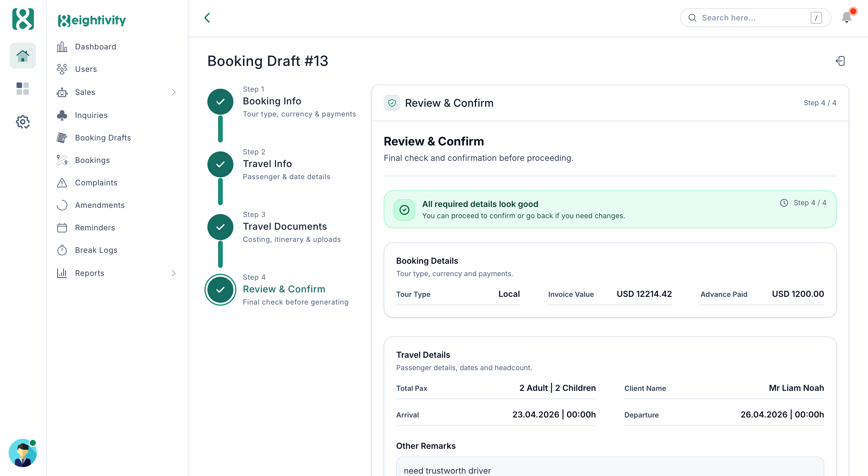Click Client Name 'Mr Liam Noah'
Image resolution: width=868 pixels, height=476 pixels.
pos(796,388)
